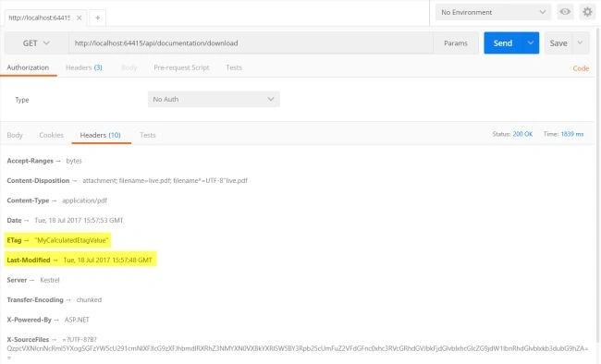Open a new request tab with plus icon
The image size is (601, 364).
coord(98,18)
